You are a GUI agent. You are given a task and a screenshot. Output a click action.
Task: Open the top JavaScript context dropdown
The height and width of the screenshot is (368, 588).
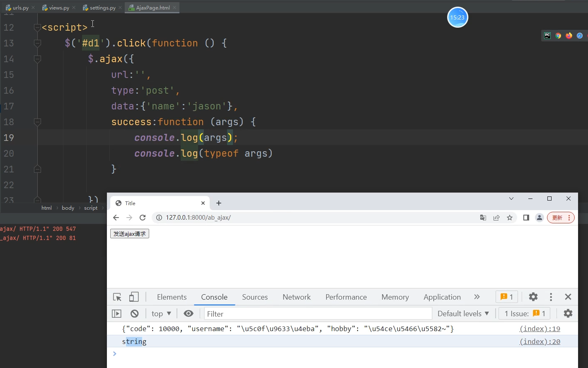click(161, 314)
